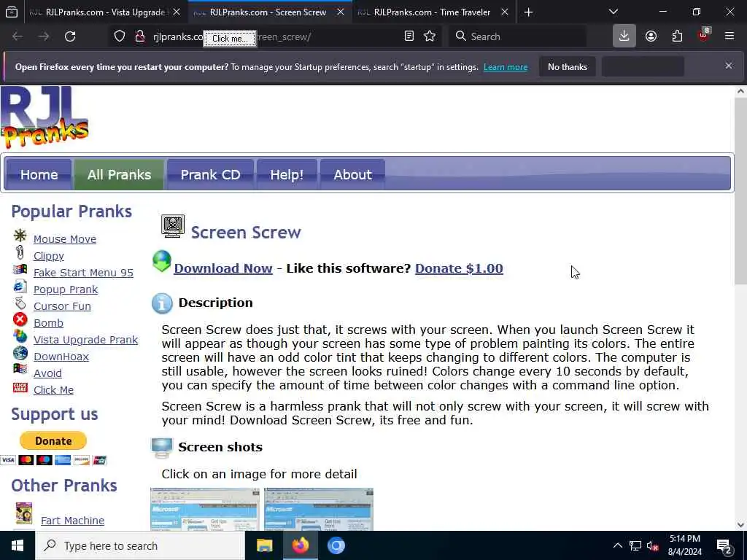
Task: Open the notification center icon
Action: click(x=724, y=546)
